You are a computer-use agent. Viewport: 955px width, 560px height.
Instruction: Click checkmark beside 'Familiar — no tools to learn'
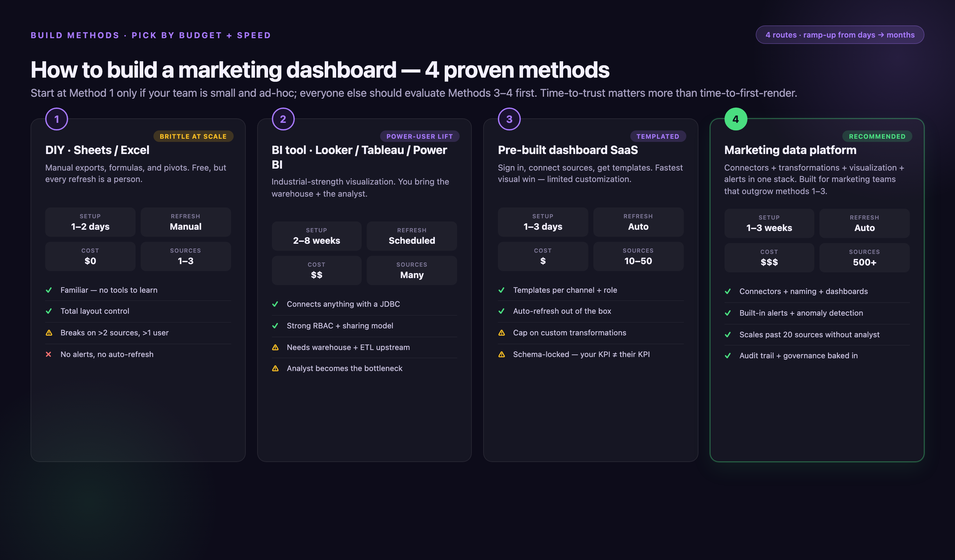(x=49, y=290)
